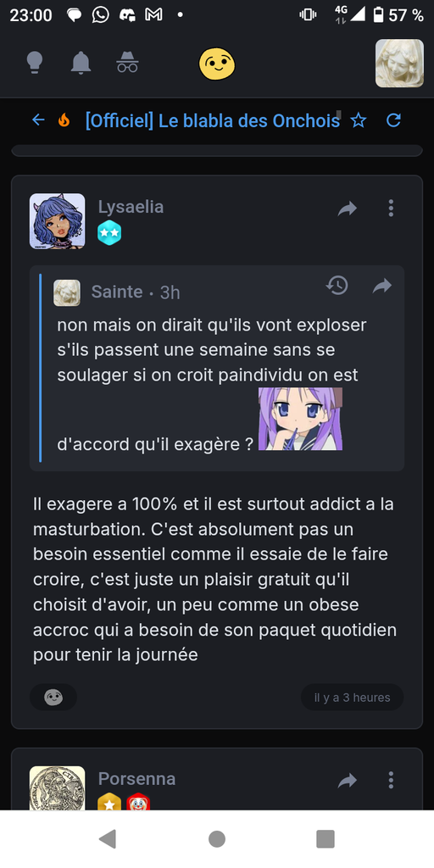Screen dimensions: 434x868
Task: Toggle incognito mode hat-glasses icon
Action: point(127,62)
